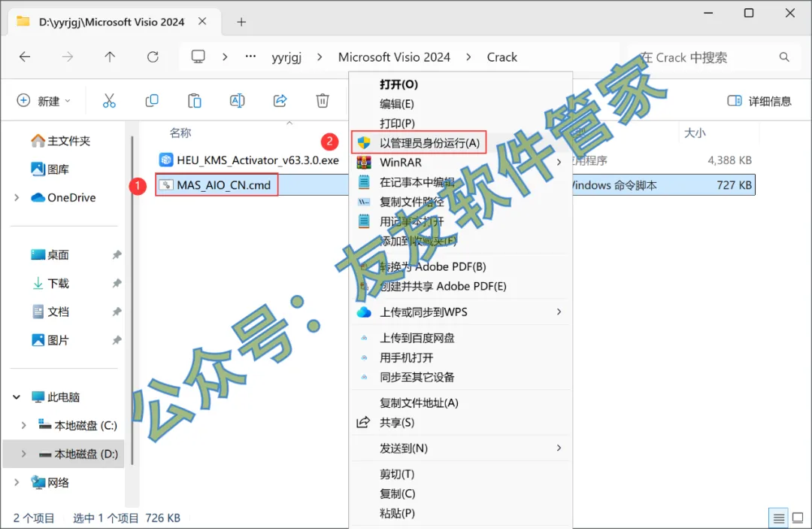
Task: Select 打开(O) in context menu
Action: [461, 84]
